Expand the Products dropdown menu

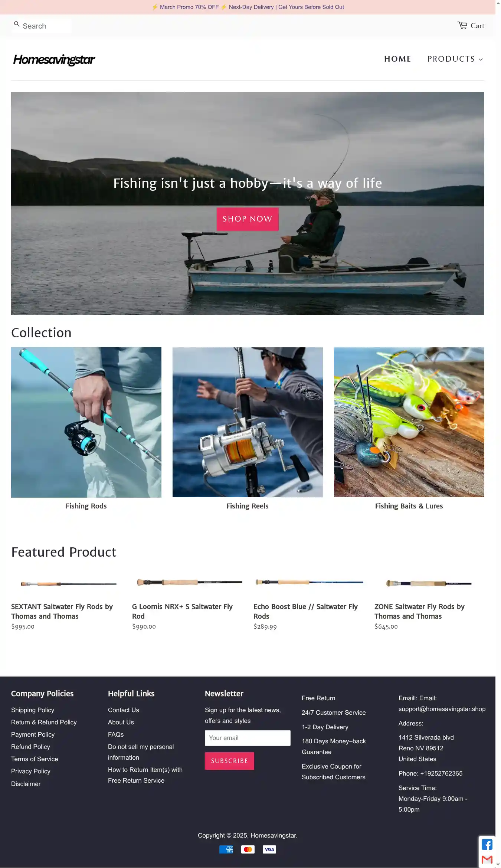tap(455, 59)
